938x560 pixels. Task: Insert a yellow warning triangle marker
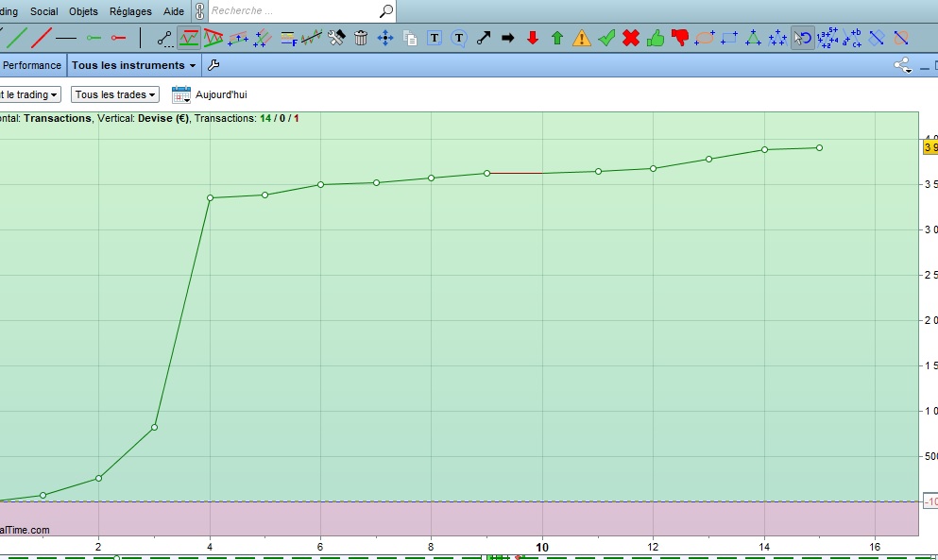click(x=582, y=39)
